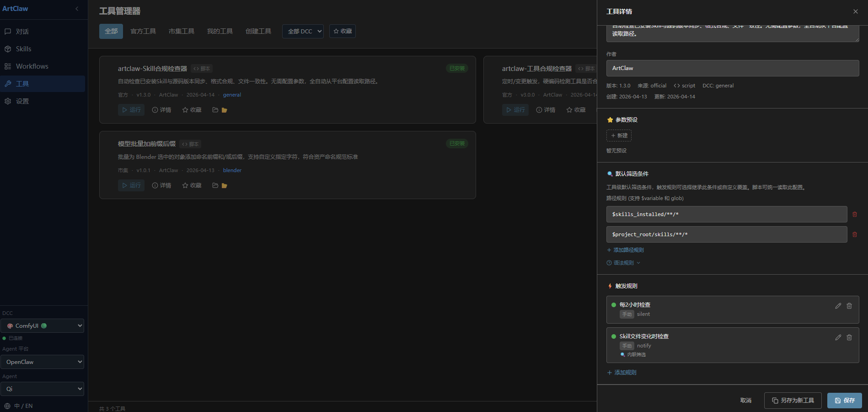
Task: Delete the $skills_installed path rule
Action: [855, 214]
